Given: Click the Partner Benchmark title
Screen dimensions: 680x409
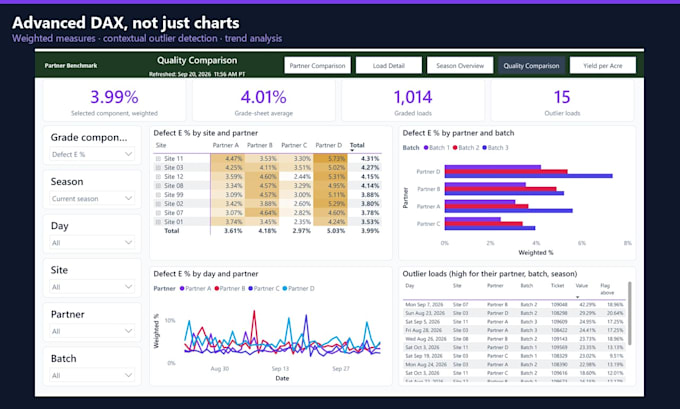Looking at the screenshot, I should pyautogui.click(x=71, y=65).
